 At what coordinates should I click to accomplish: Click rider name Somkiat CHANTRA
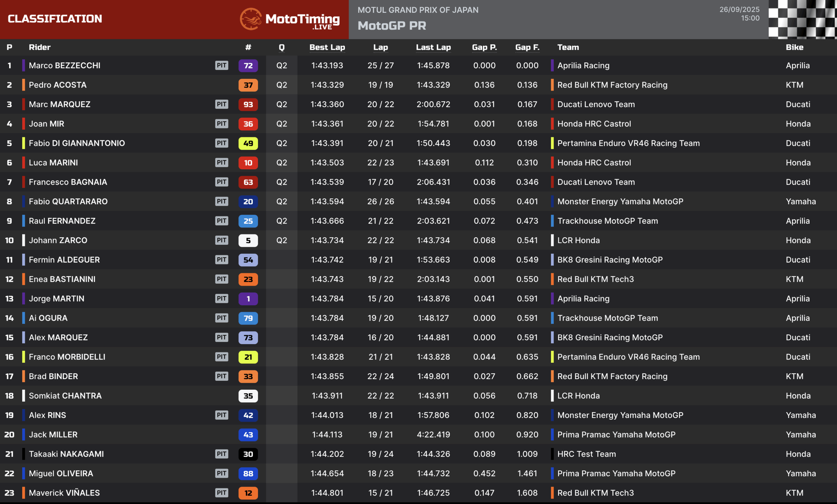pyautogui.click(x=65, y=396)
